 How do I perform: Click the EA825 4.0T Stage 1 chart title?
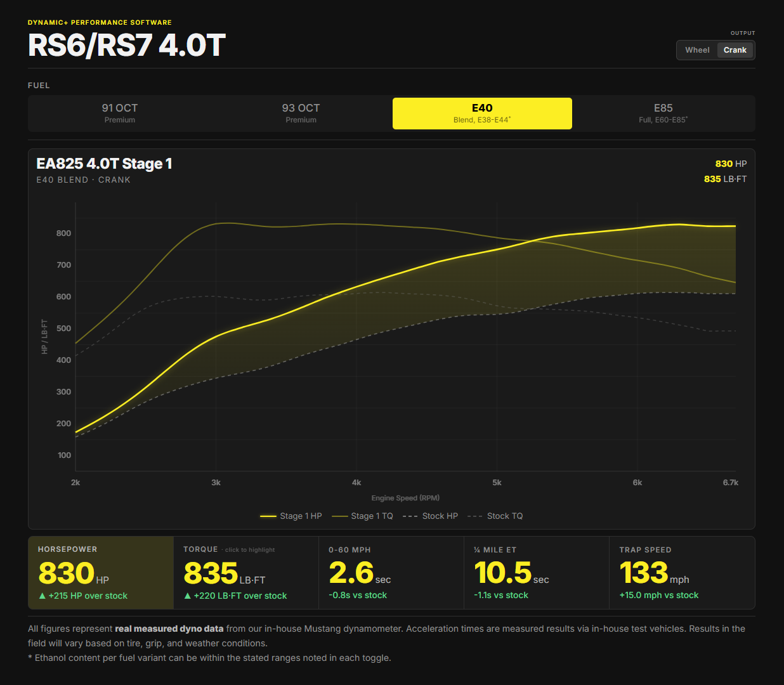104,164
